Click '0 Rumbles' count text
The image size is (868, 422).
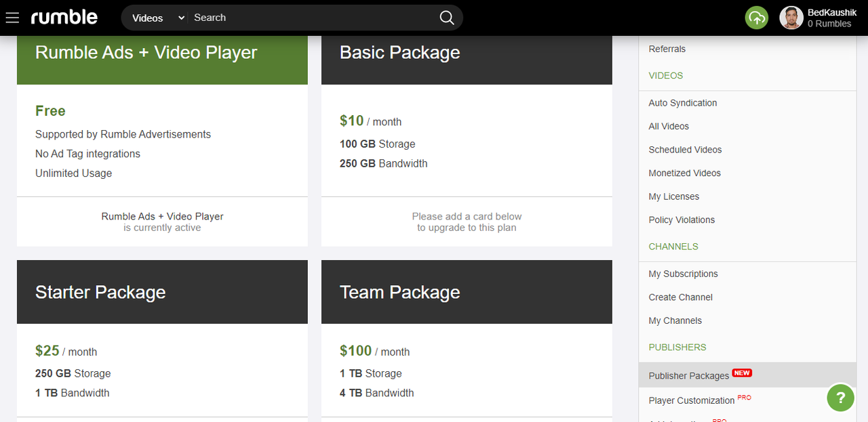click(829, 24)
